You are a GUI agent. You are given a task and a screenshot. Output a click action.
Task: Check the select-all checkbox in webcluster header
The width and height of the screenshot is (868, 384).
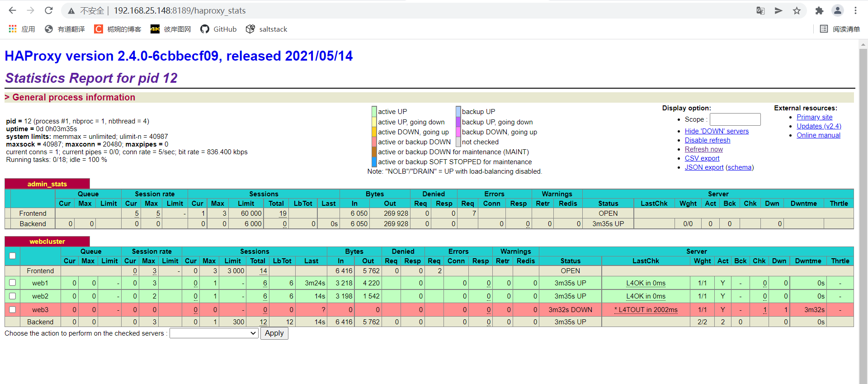(x=13, y=256)
